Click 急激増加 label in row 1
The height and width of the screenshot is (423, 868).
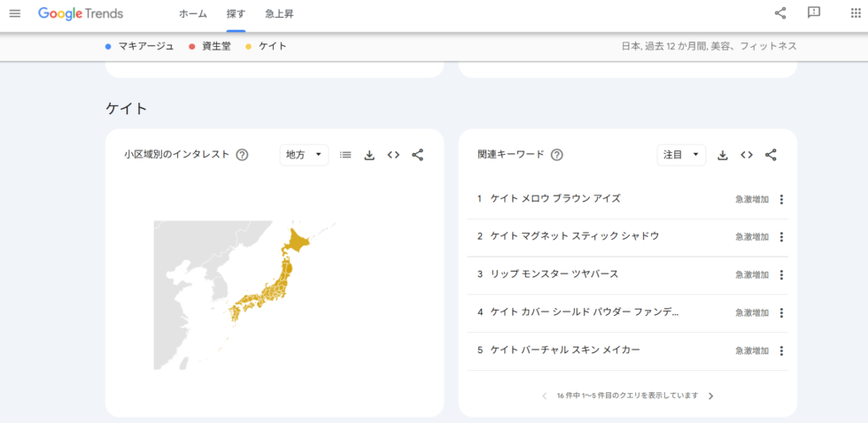click(752, 200)
